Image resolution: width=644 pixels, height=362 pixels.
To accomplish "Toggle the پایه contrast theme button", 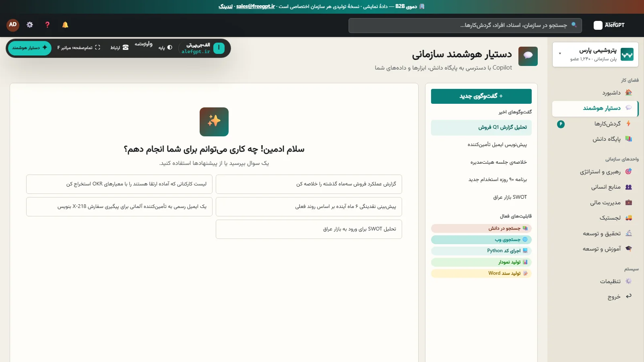I will tap(165, 48).
